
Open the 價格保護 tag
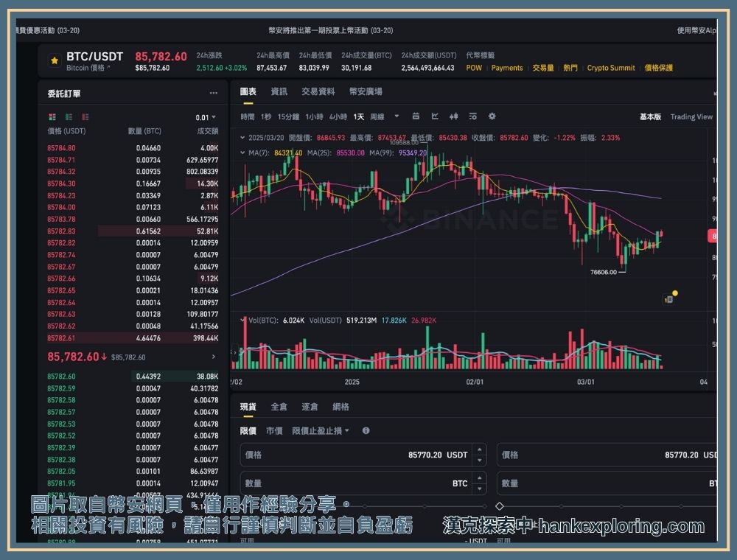point(658,68)
